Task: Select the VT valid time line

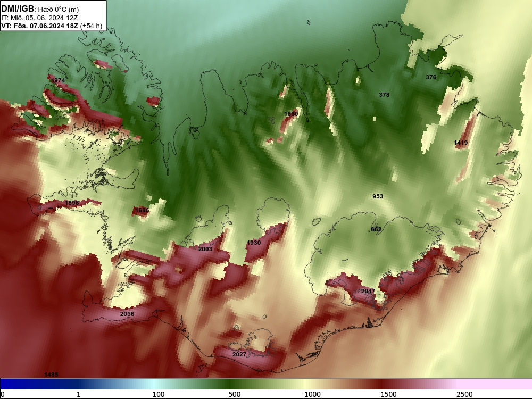Action: (x=52, y=26)
